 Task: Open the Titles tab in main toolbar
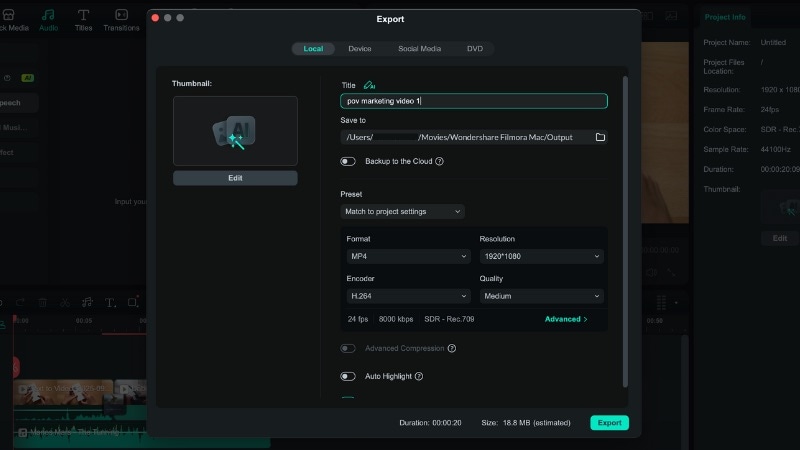[x=83, y=20]
